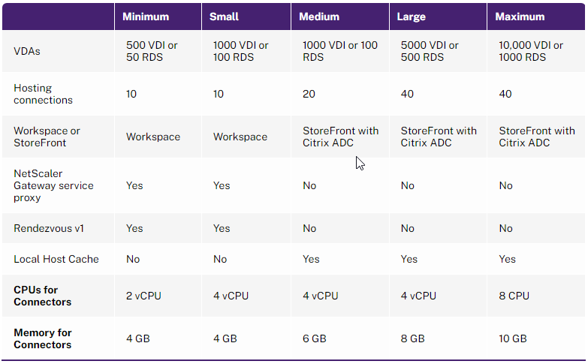Click the CPUs for Connectors row label
Screen dimensions: 588x364
42,296
